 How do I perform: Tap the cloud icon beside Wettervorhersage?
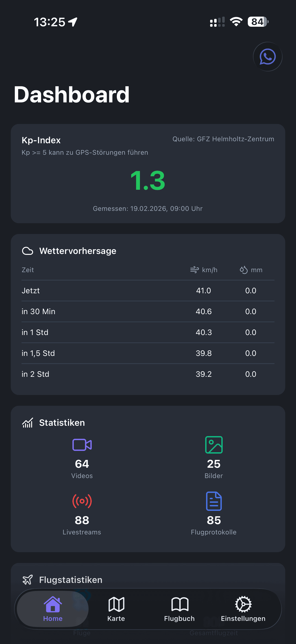[x=27, y=251]
